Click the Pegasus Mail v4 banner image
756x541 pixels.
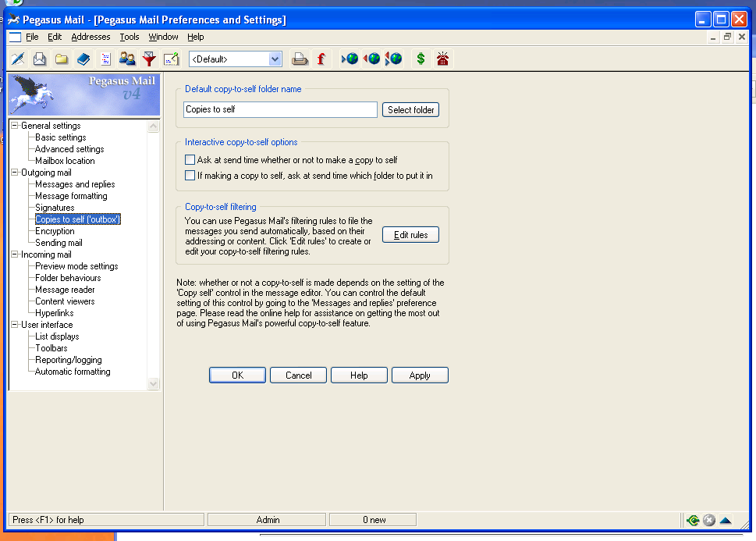pos(84,94)
